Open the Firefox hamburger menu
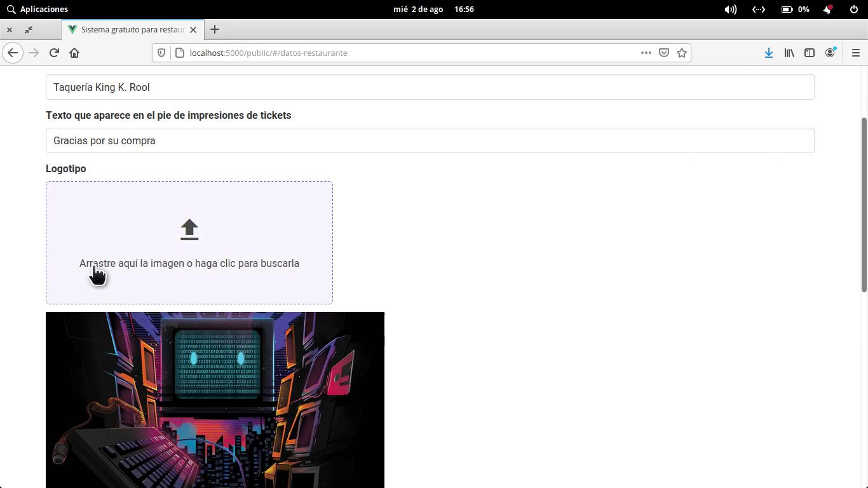 point(855,53)
